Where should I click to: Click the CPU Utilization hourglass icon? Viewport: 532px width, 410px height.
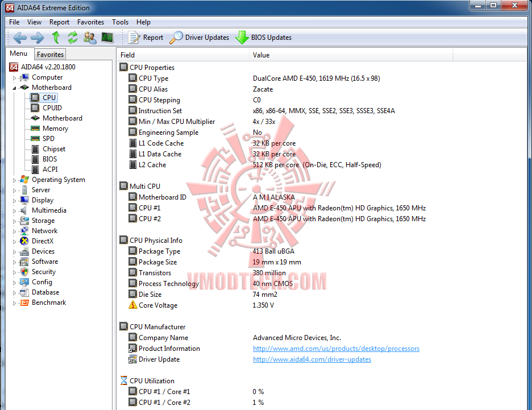[124, 380]
